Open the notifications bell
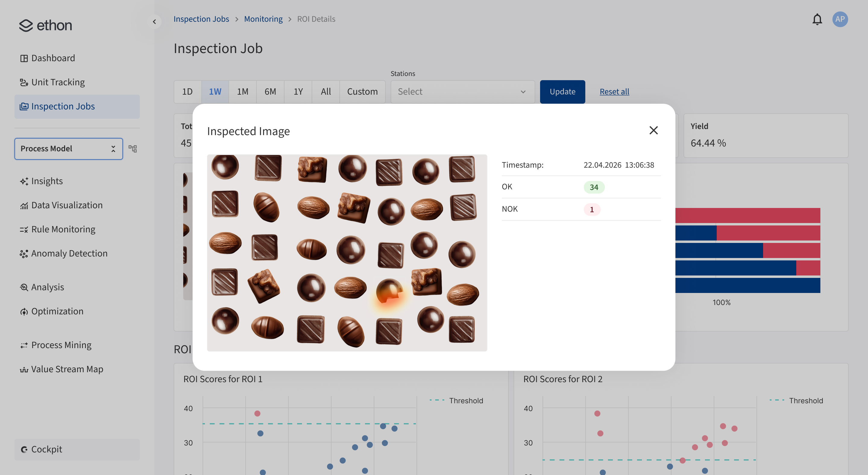 [817, 19]
